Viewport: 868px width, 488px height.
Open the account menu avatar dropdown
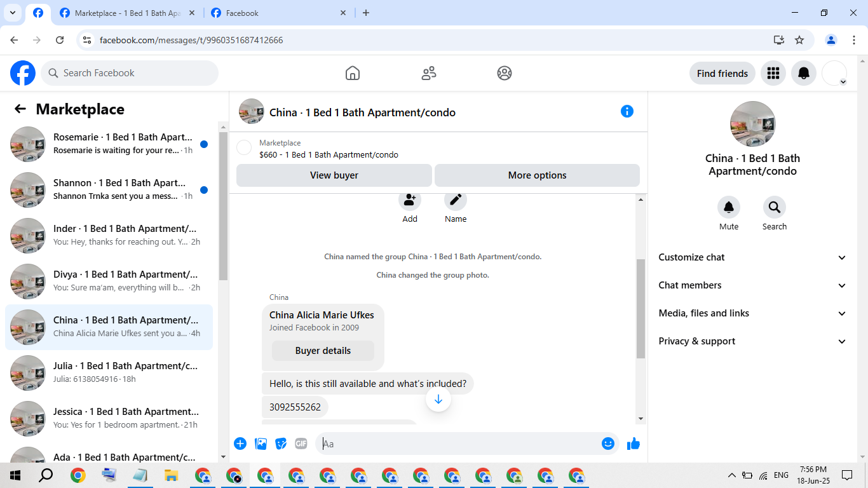(x=834, y=73)
